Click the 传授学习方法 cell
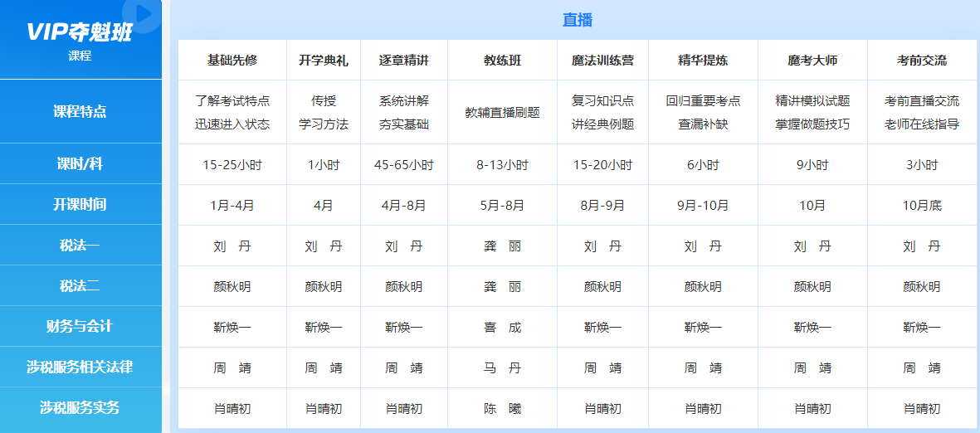980x433 pixels. point(324,113)
